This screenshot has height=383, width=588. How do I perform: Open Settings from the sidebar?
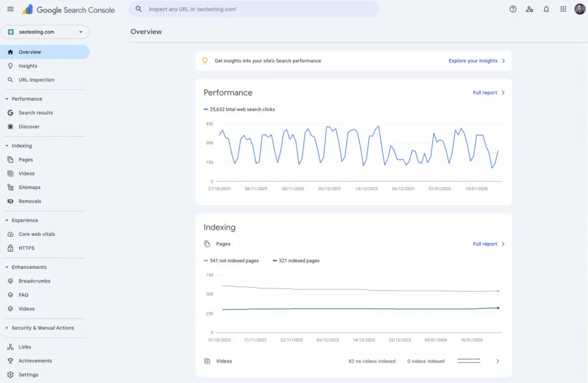pos(28,374)
